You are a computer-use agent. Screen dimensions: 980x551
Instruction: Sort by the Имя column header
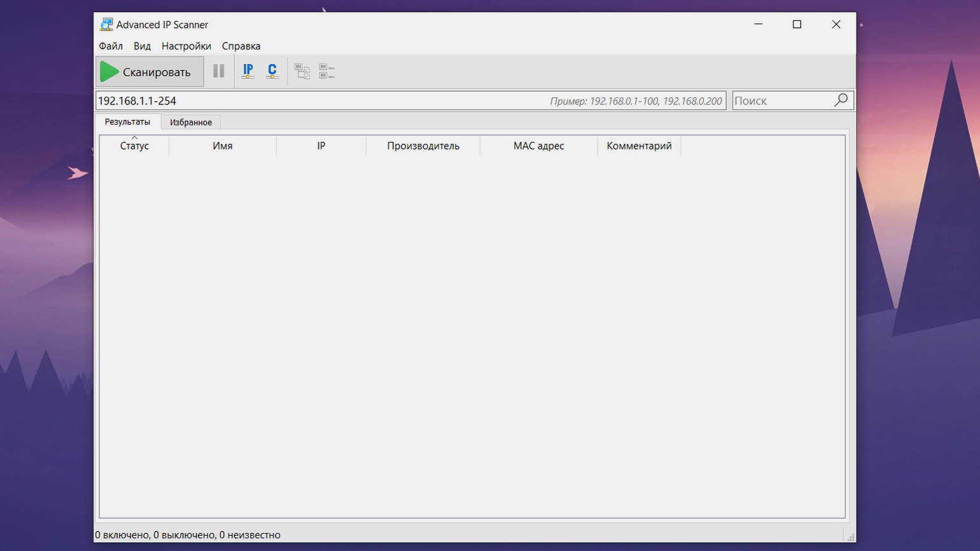click(223, 146)
